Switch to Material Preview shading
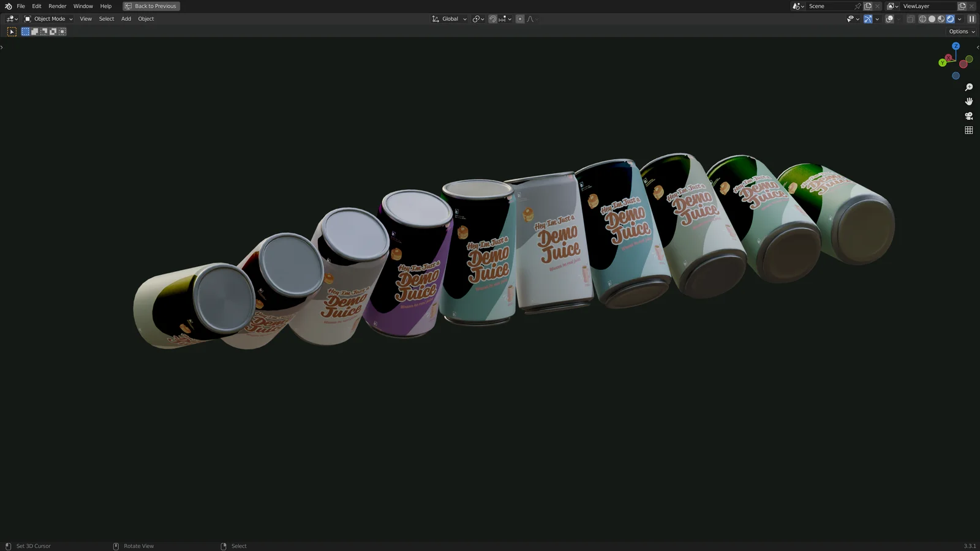This screenshot has height=551, width=980. coord(941,19)
